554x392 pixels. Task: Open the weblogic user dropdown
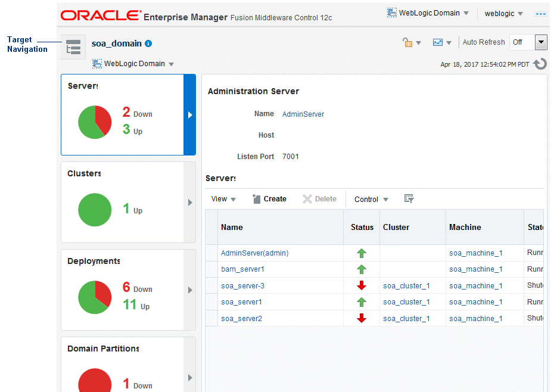pyautogui.click(x=503, y=14)
